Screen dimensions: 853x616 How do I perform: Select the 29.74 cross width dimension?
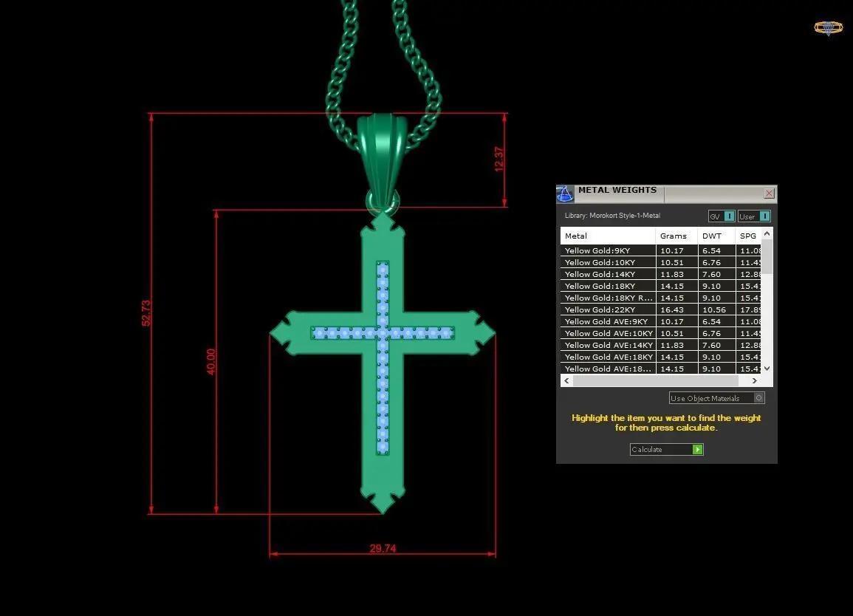(x=383, y=549)
